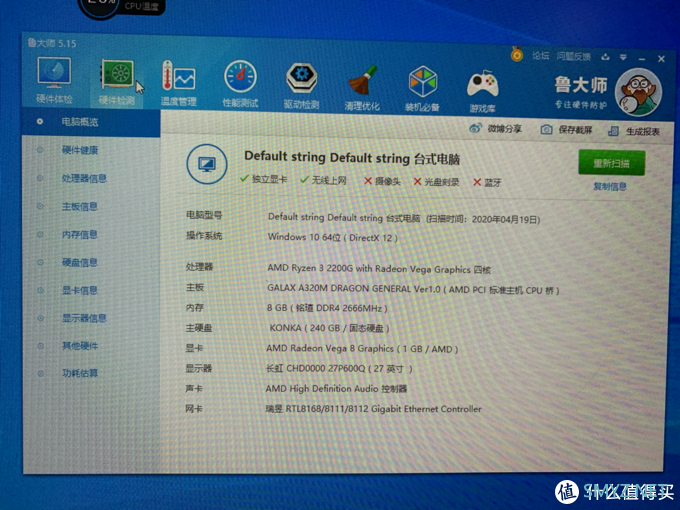Image resolution: width=680 pixels, height=510 pixels.
Task: Click the computer monitor overview icon
Action: coord(207,164)
